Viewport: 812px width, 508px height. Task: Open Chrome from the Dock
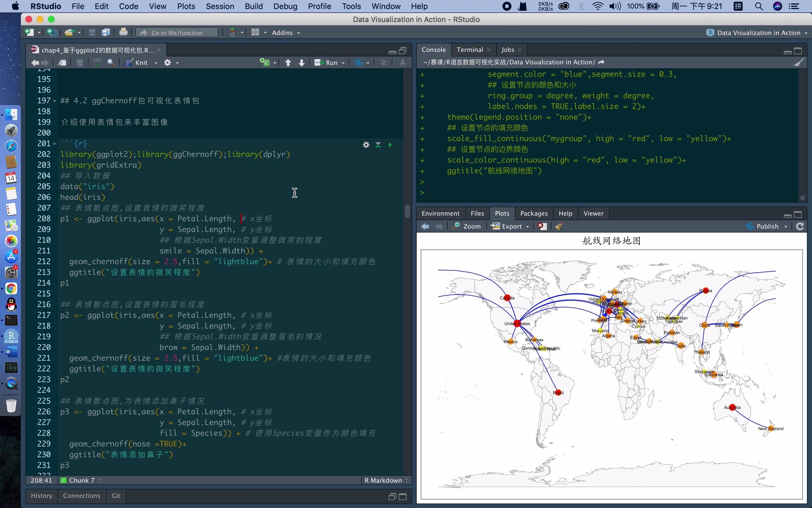click(x=11, y=289)
